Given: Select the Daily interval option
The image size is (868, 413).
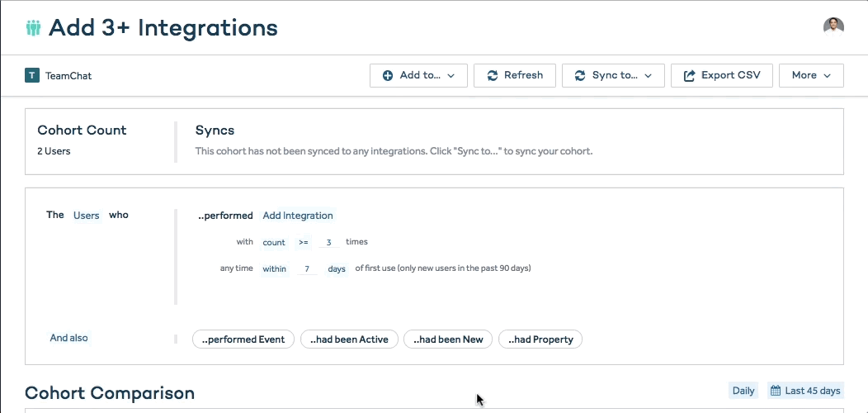Looking at the screenshot, I should [x=743, y=391].
